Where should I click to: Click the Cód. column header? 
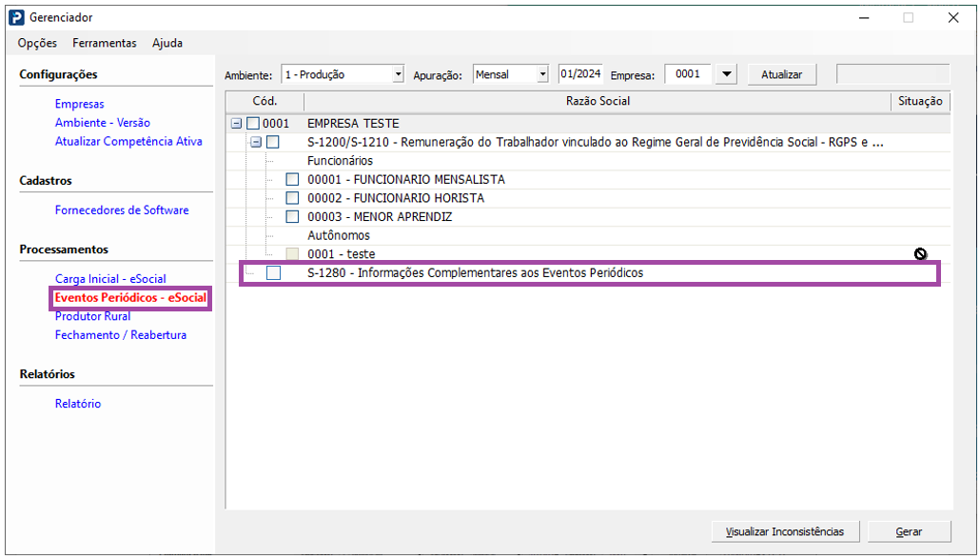click(265, 101)
